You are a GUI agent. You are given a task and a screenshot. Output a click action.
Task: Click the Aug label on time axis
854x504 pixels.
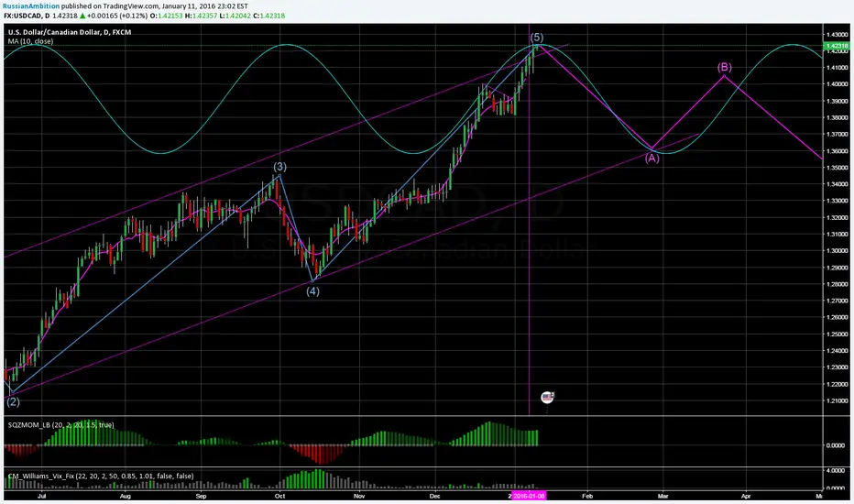click(x=126, y=497)
